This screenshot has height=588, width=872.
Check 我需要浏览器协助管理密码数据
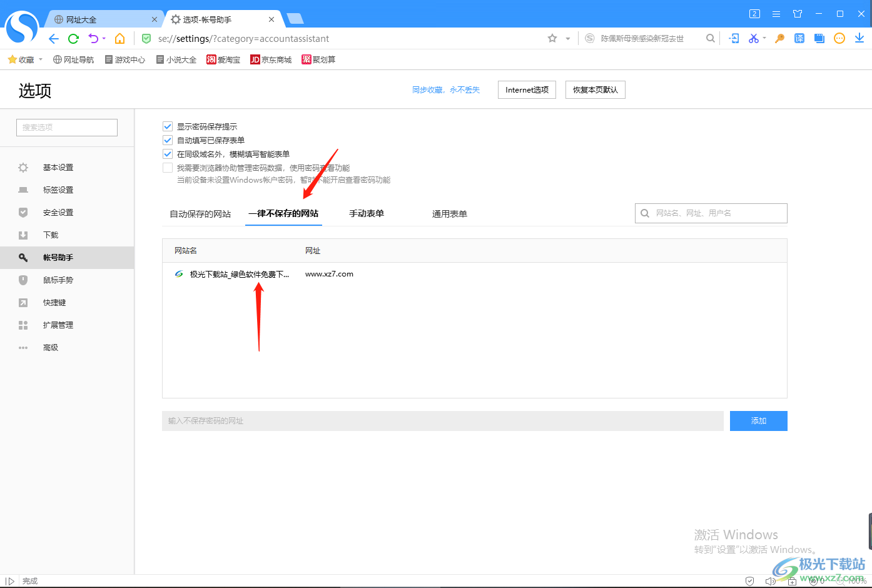coord(168,168)
